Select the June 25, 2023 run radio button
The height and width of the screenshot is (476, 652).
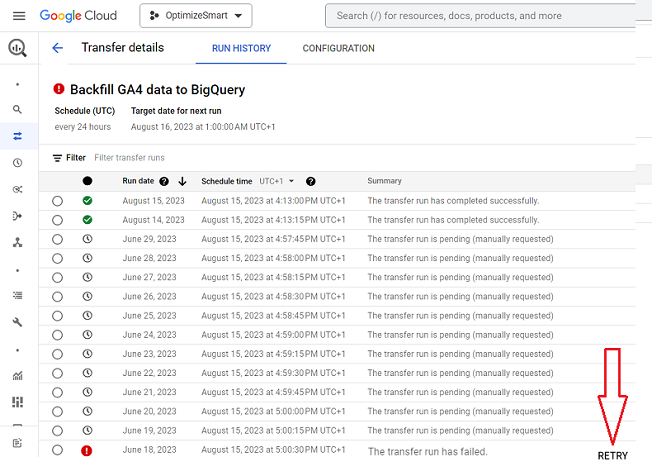pos(57,316)
